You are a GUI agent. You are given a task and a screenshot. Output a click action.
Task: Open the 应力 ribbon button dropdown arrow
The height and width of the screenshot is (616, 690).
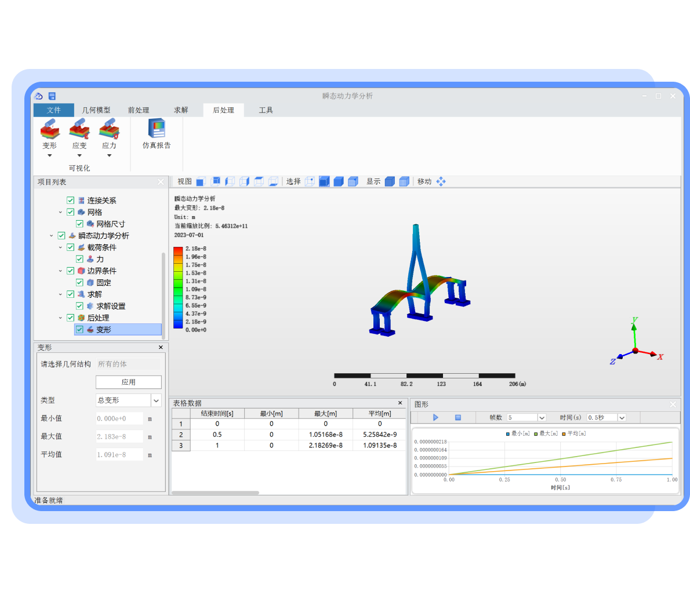pos(109,156)
